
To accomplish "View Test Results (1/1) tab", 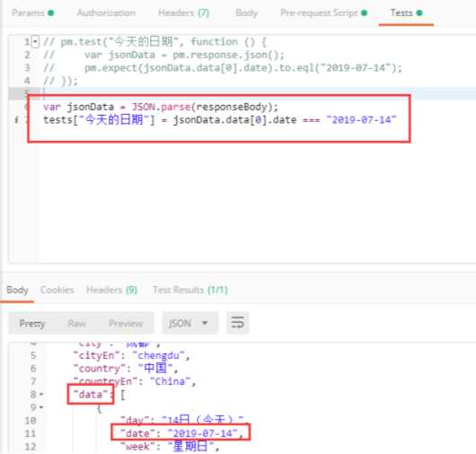I will [x=190, y=290].
